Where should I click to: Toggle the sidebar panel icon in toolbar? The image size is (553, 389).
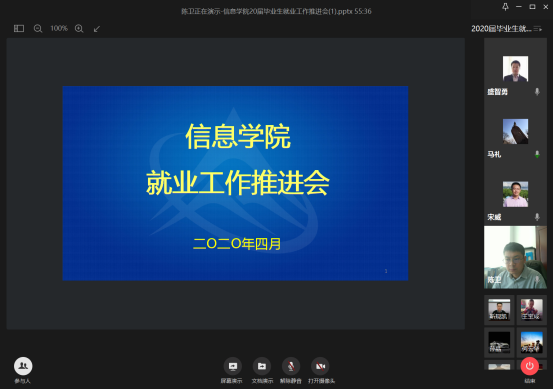(x=19, y=29)
